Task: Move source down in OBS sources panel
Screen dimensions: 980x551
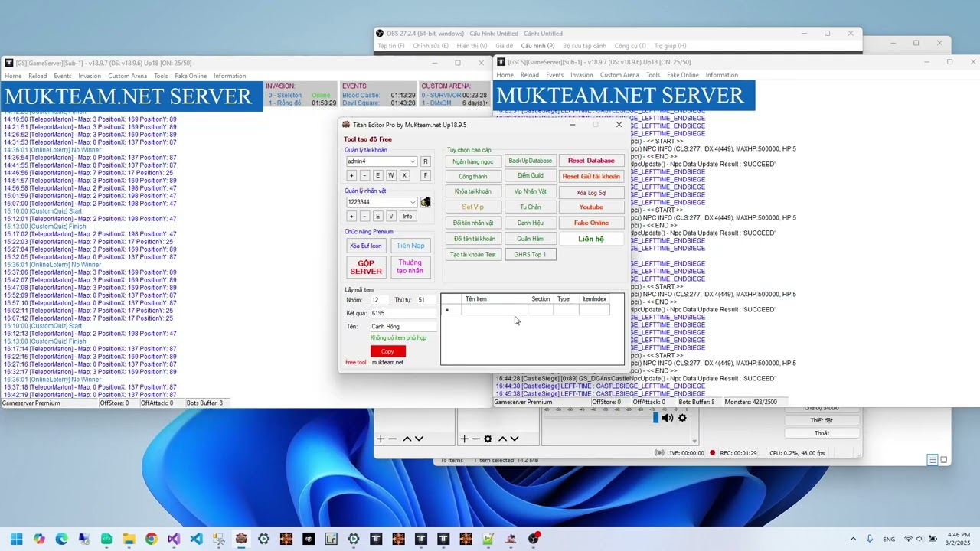Action: click(x=514, y=439)
